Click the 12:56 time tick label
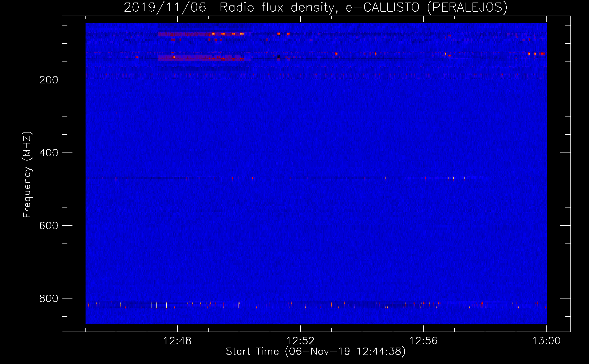Screen dimensions: 589x364 pos(424,341)
